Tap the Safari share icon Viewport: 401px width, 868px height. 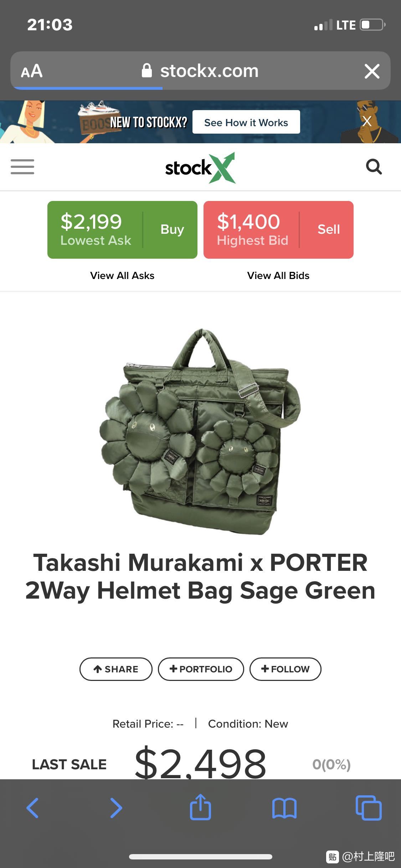point(200,807)
